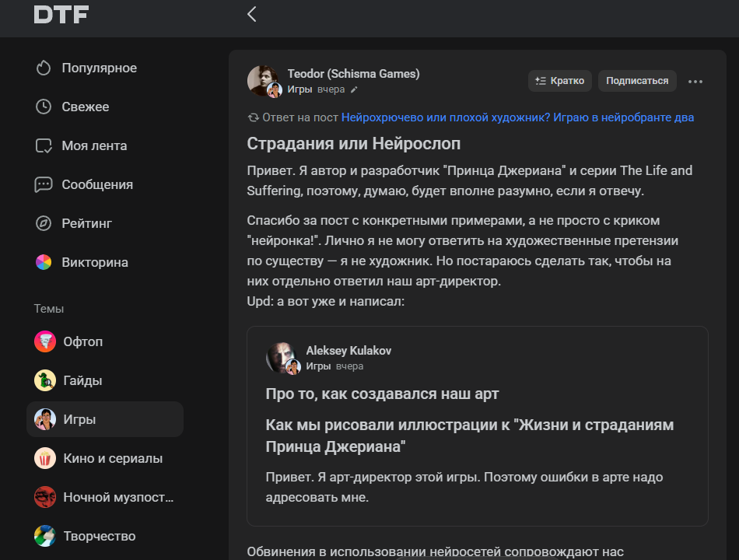Open author name Aleksey Kulakov
The width and height of the screenshot is (739, 560).
click(348, 350)
